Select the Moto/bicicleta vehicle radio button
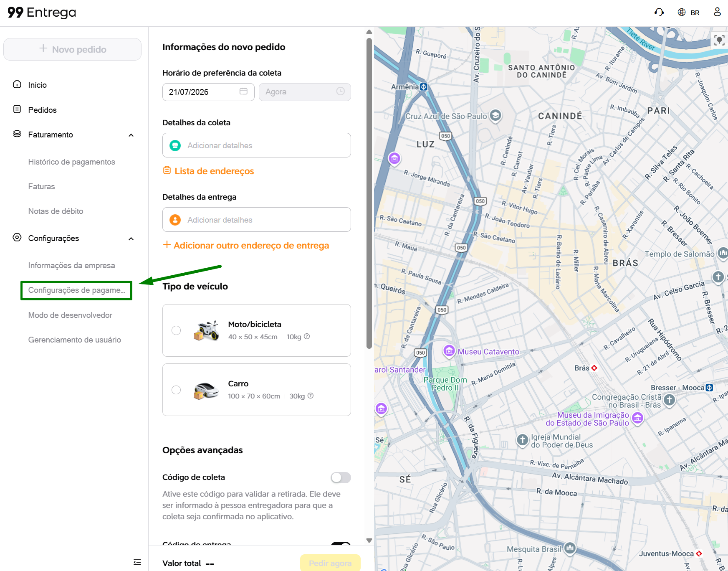This screenshot has height=571, width=728. tap(176, 330)
